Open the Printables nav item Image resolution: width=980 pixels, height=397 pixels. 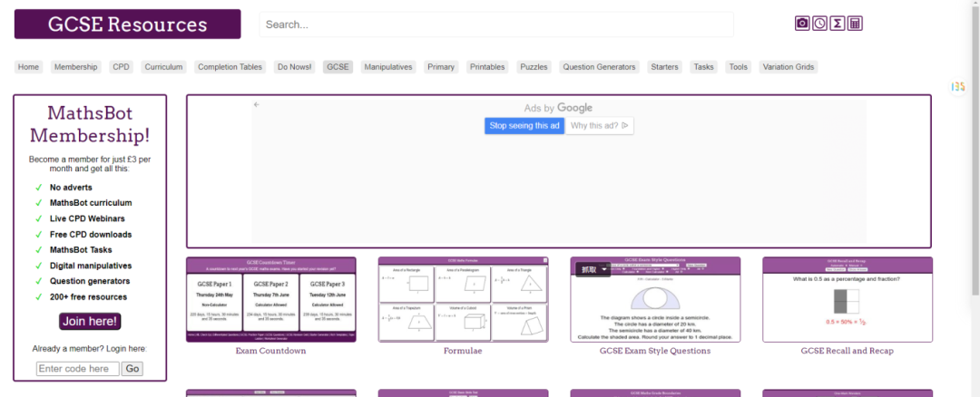point(487,67)
